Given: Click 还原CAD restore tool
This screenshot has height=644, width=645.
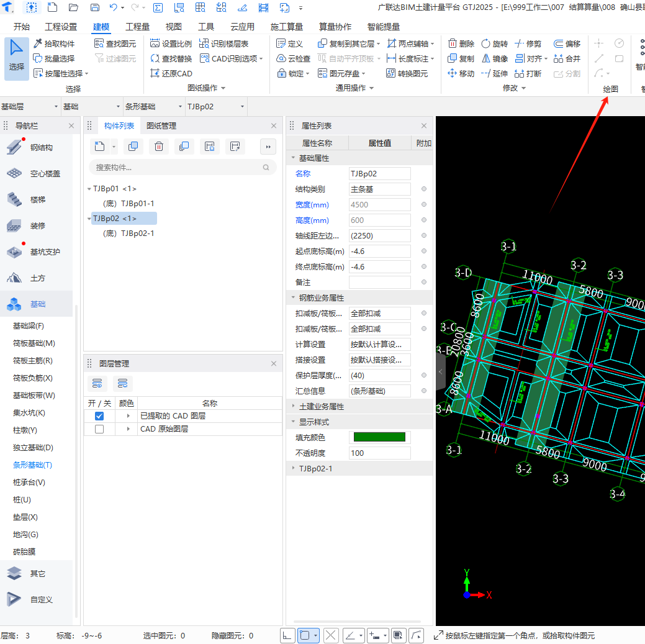Looking at the screenshot, I should 171,73.
